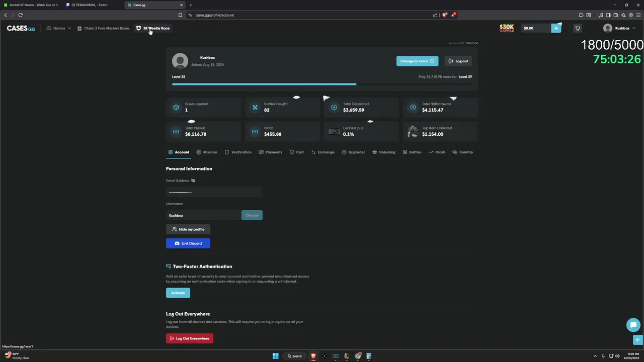Image resolution: width=644 pixels, height=362 pixels.
Task: Toggle email address visibility eye icon
Action: (x=193, y=180)
